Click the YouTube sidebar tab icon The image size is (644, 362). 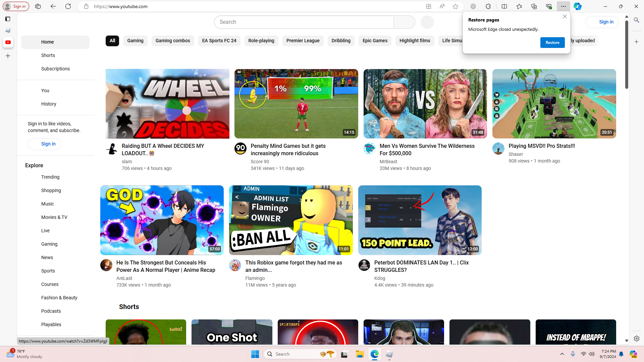point(8,42)
